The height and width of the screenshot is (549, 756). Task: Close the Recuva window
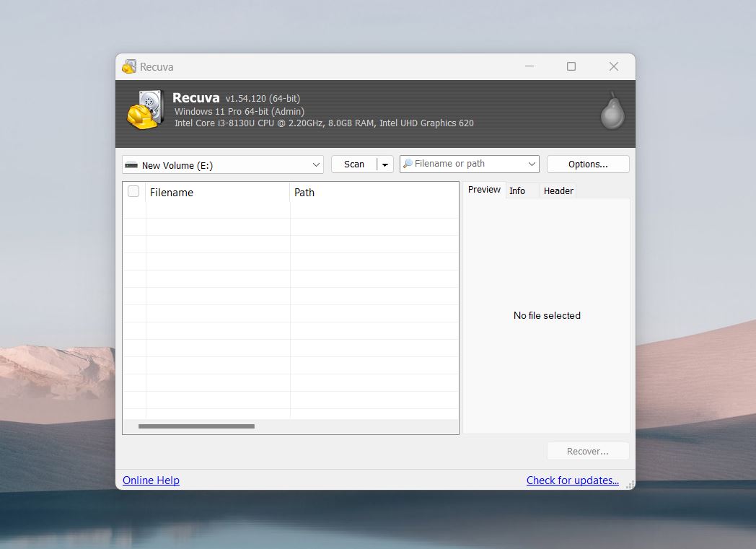tap(614, 66)
